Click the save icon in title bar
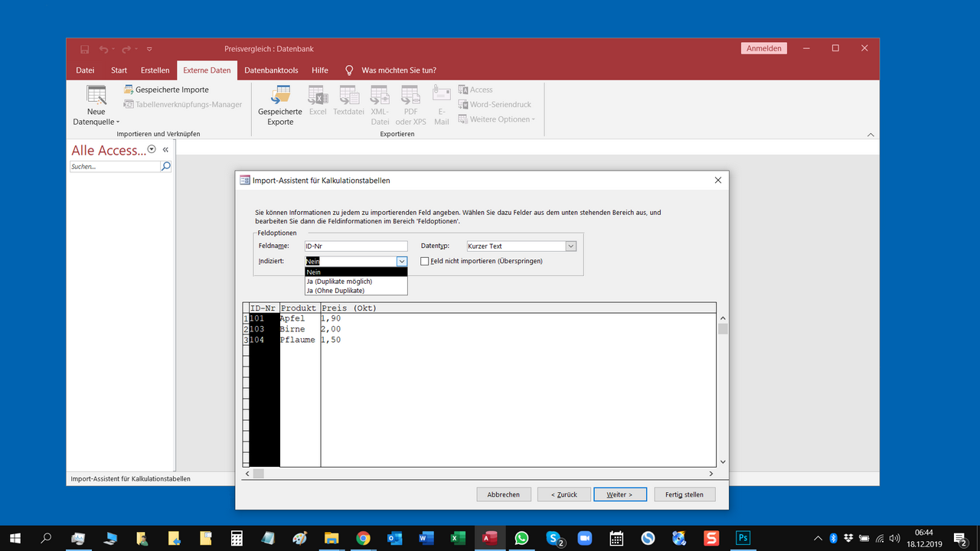The width and height of the screenshot is (980, 551). [x=84, y=49]
